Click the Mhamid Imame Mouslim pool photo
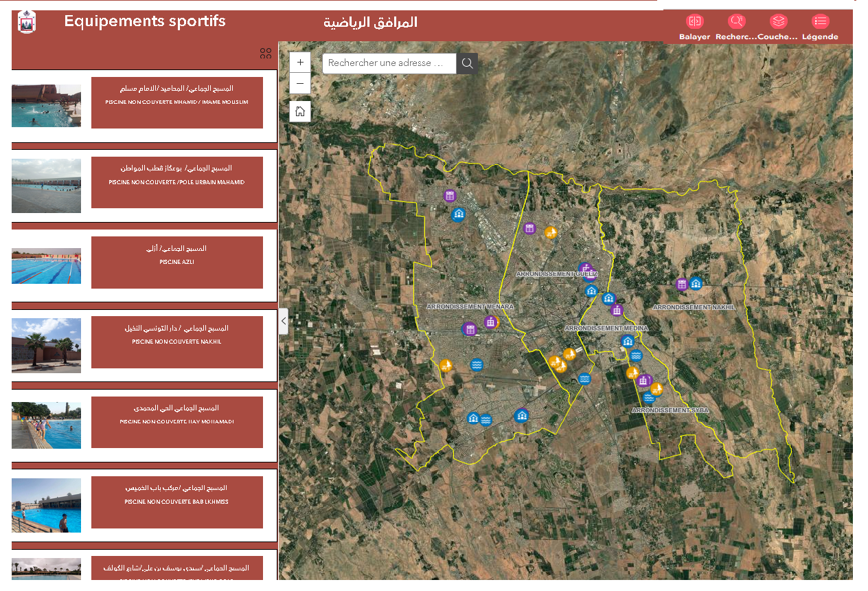The image size is (868, 591). [46, 106]
